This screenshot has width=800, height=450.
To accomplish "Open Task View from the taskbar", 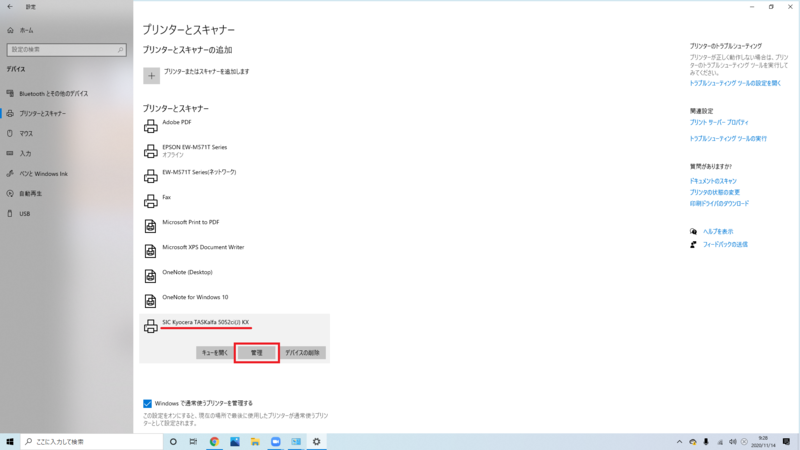I will coord(193,442).
